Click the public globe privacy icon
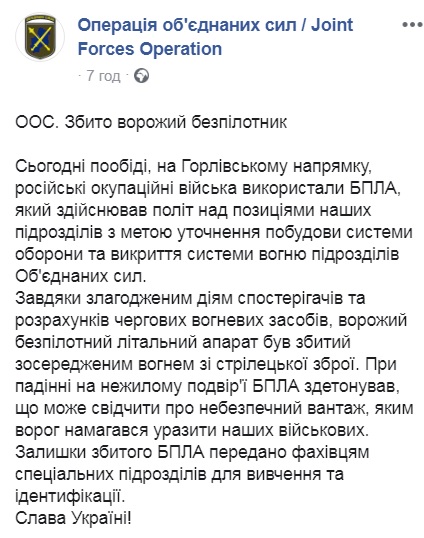This screenshot has width=424, height=538. point(141,76)
